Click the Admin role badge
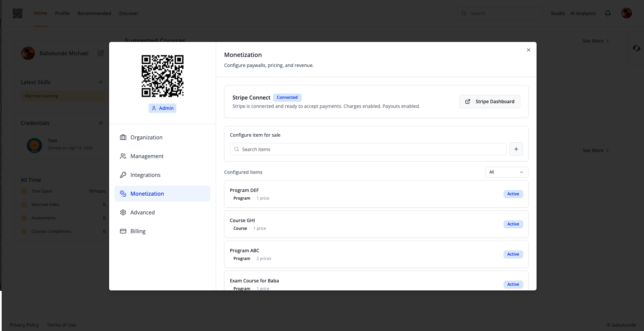Image resolution: width=644 pixels, height=331 pixels. coord(162,108)
